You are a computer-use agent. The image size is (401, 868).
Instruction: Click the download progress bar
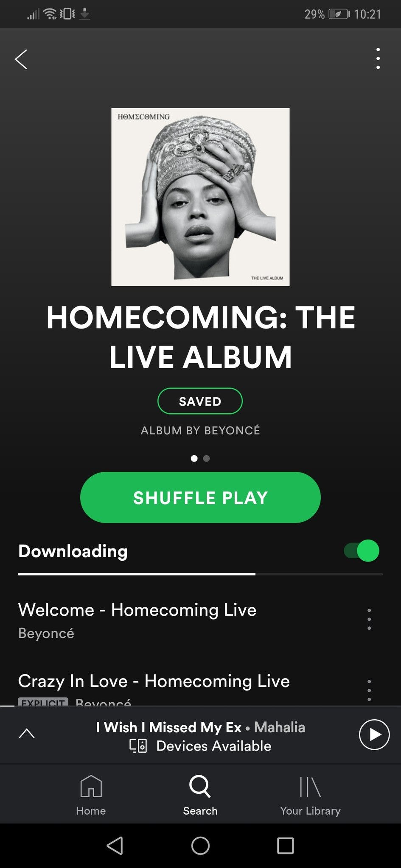[x=200, y=574]
